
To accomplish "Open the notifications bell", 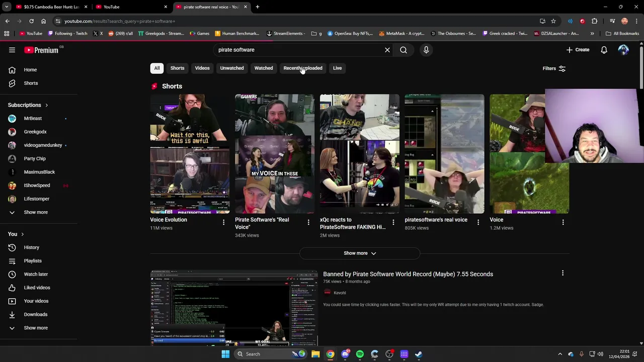I will tap(604, 50).
